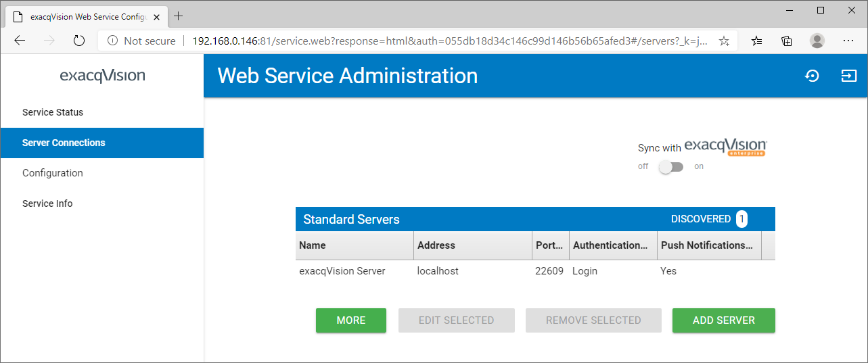Toggle Sync with exacqVision Enterprise switch
Image resolution: width=868 pixels, height=363 pixels.
pos(671,166)
